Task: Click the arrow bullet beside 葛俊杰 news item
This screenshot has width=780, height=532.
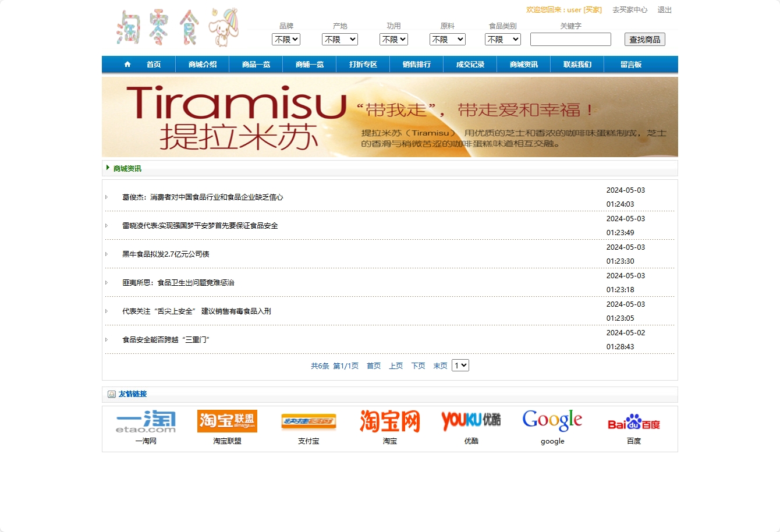Action: [x=107, y=197]
